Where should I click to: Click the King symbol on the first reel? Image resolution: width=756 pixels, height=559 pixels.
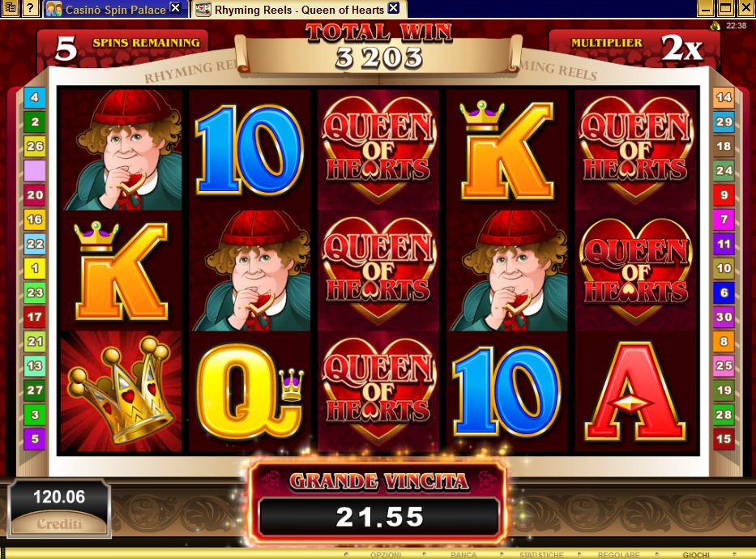click(x=121, y=271)
